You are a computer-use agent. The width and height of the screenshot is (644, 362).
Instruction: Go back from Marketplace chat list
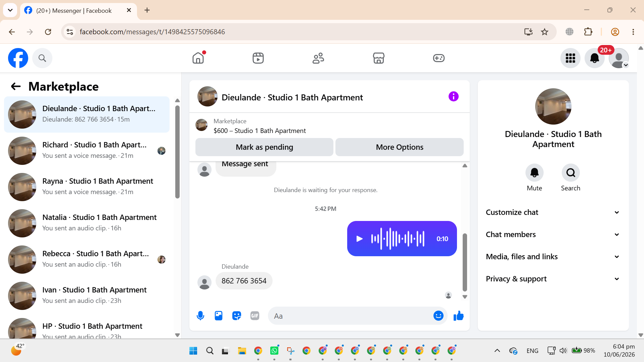16,87
